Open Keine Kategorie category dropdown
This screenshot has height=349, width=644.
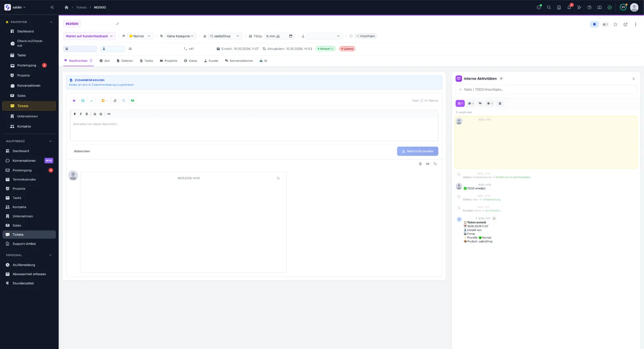click(180, 36)
